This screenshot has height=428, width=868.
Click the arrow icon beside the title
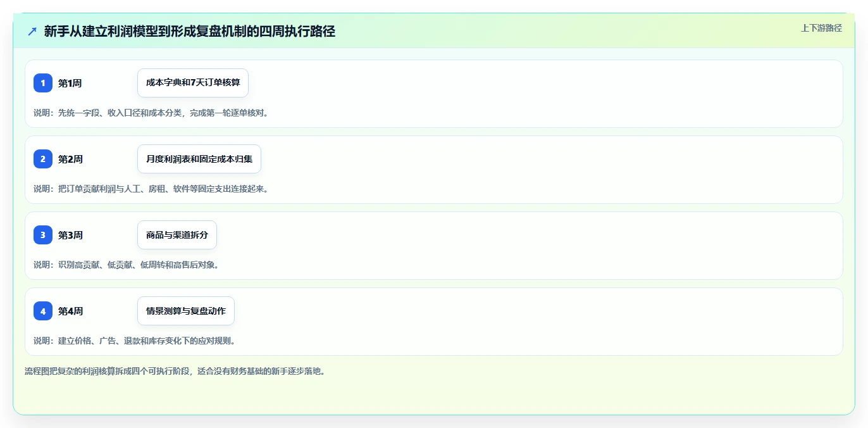[x=32, y=31]
